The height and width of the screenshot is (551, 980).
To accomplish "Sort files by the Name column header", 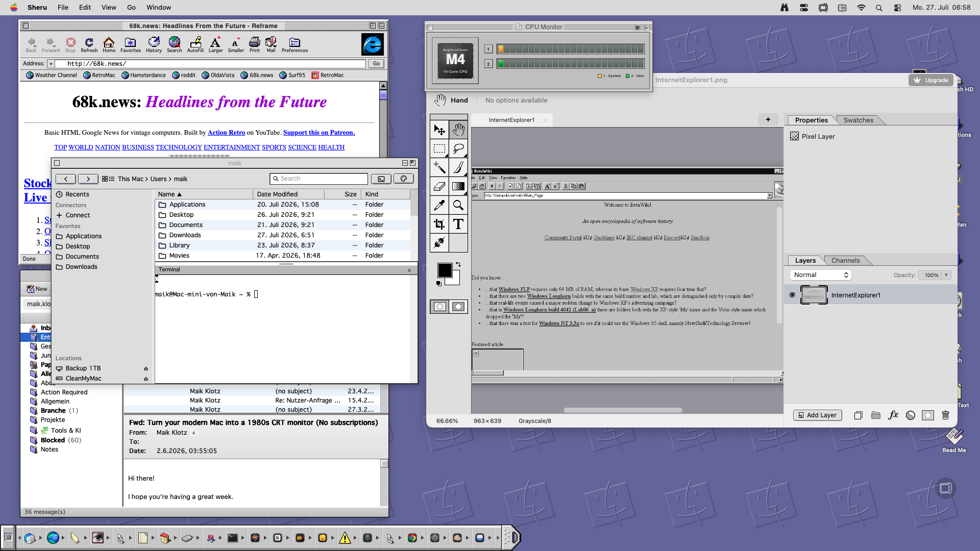I will pyautogui.click(x=204, y=194).
